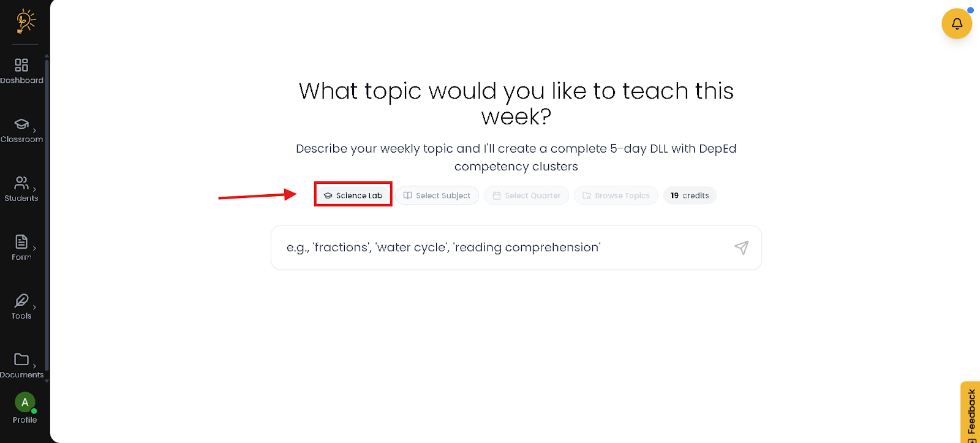Click the Browse Topics button
This screenshot has width=980, height=443.
pyautogui.click(x=616, y=195)
